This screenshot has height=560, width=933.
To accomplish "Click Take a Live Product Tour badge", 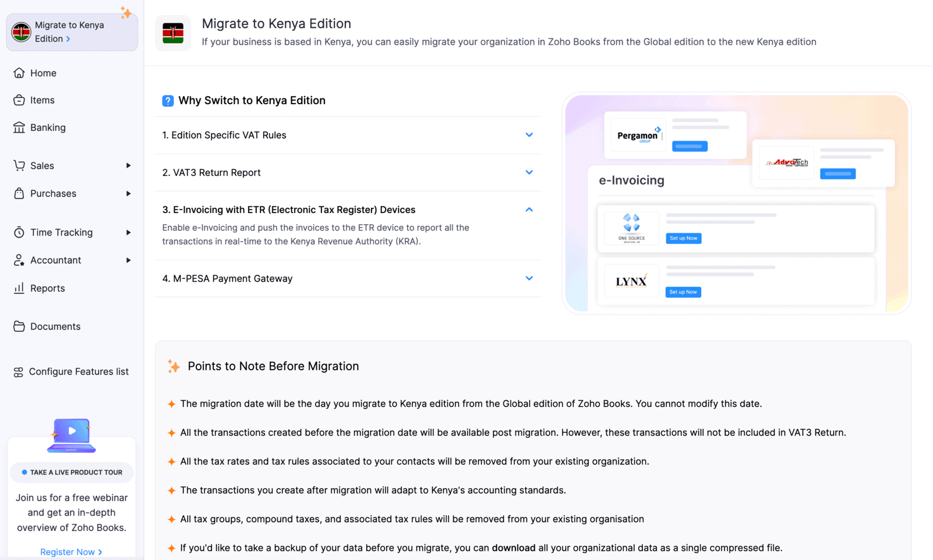I will pos(72,472).
